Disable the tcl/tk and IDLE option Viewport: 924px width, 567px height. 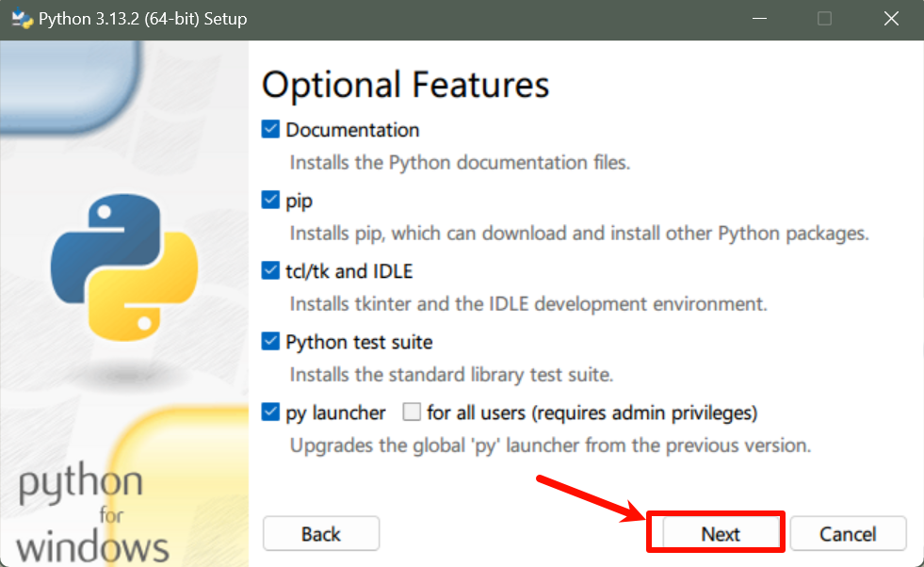tap(271, 271)
